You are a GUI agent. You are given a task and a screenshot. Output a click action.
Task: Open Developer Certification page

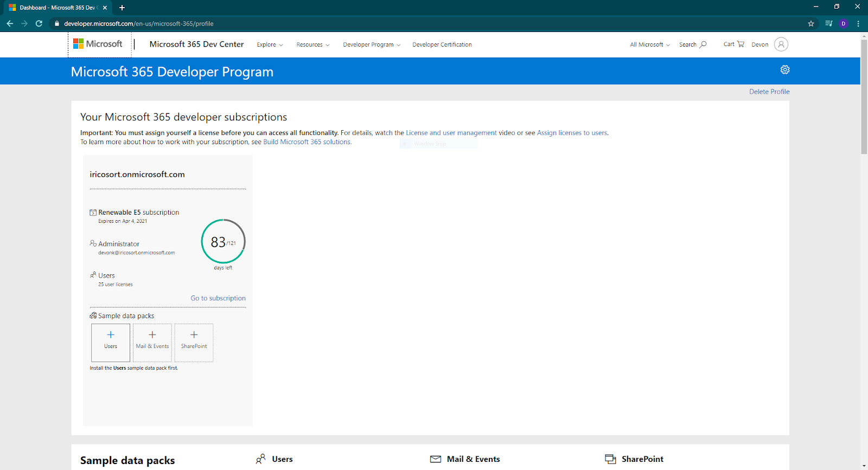442,44
